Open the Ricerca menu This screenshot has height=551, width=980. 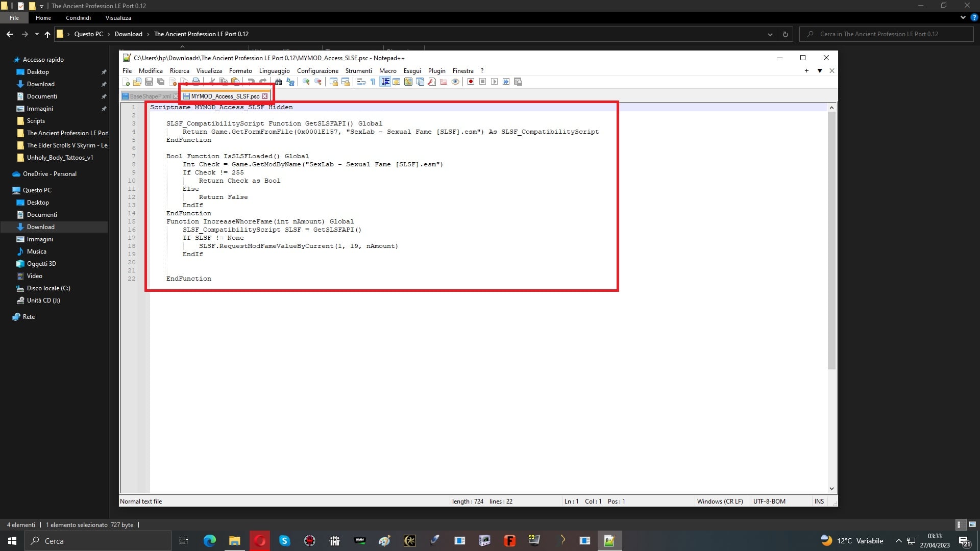(179, 71)
